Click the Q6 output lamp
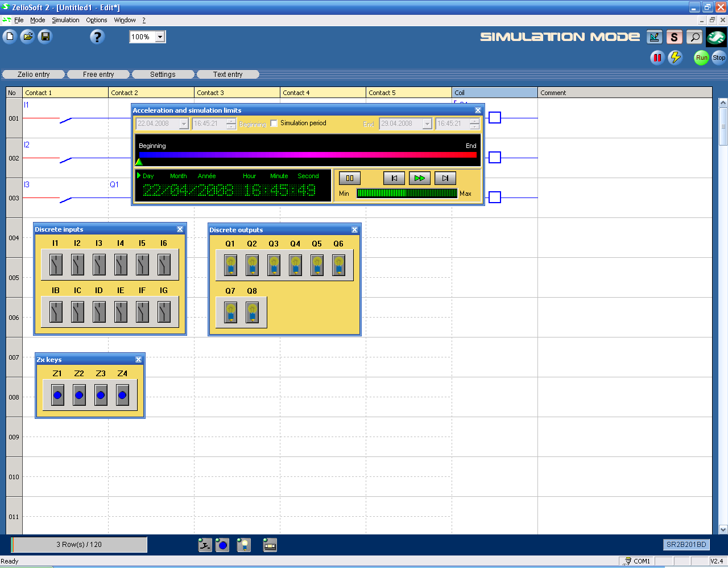 pyautogui.click(x=338, y=265)
